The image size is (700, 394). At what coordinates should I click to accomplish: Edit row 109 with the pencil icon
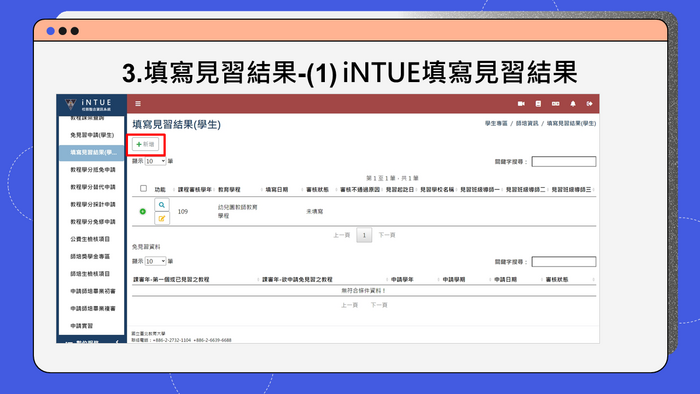coord(162,219)
